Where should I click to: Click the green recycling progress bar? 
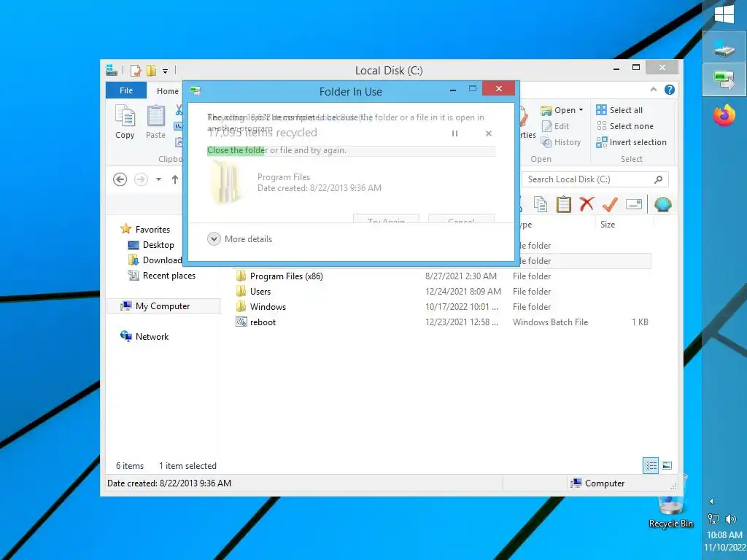[351, 151]
